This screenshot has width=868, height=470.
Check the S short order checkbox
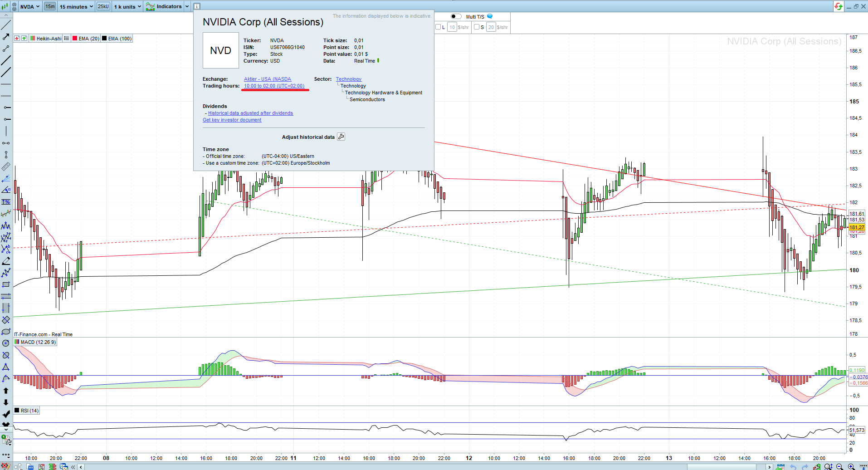[x=477, y=27]
